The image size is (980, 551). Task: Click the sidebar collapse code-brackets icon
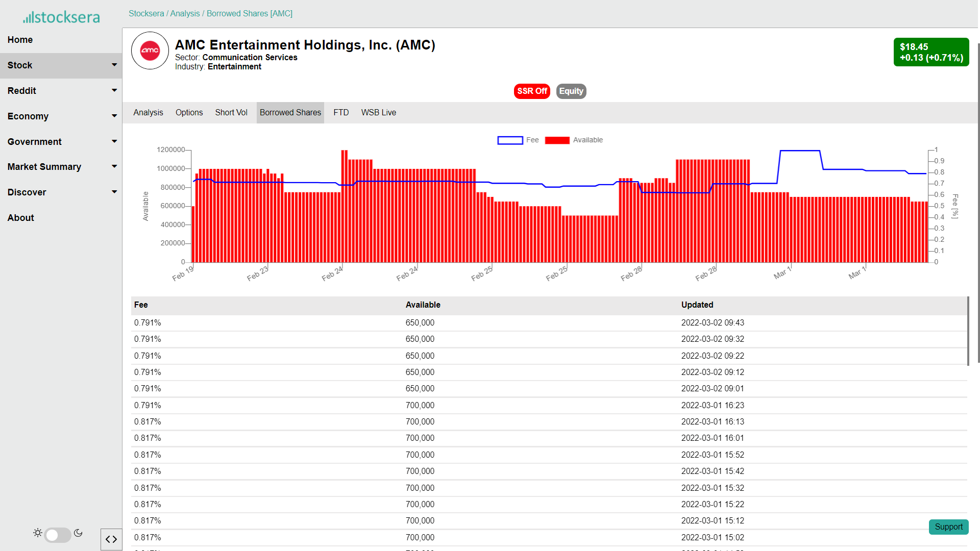[x=111, y=539]
